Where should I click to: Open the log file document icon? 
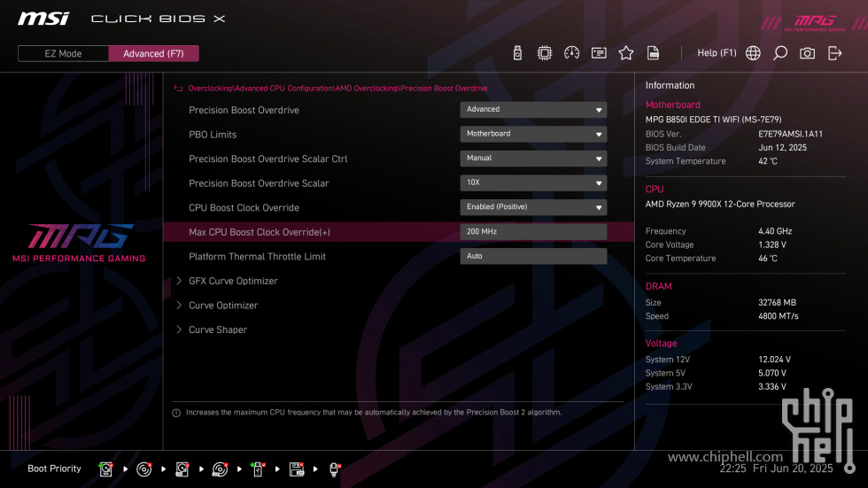coord(653,53)
